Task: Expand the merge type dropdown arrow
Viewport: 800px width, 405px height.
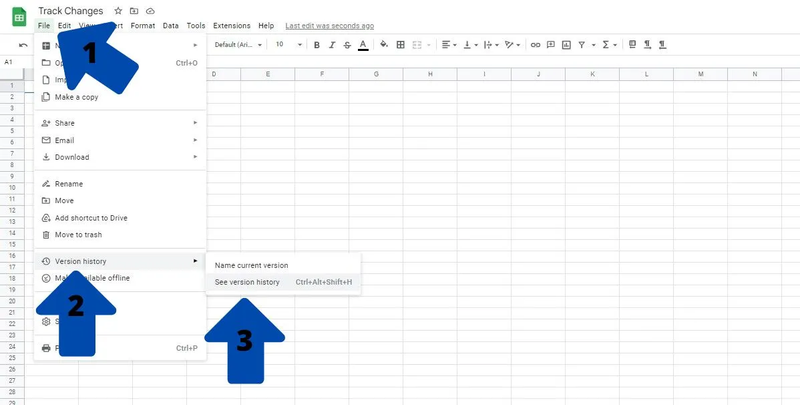Action: [429, 45]
